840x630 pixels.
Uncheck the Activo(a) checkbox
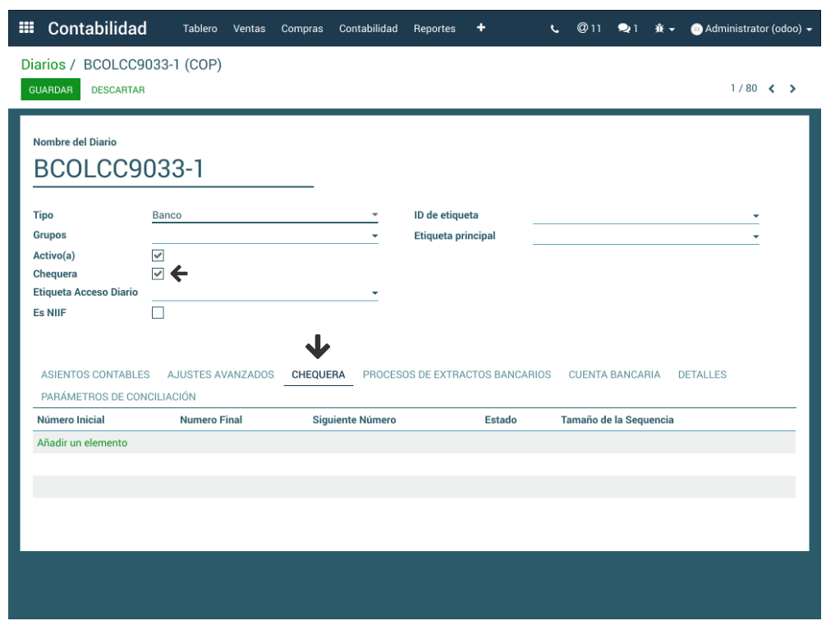point(158,255)
